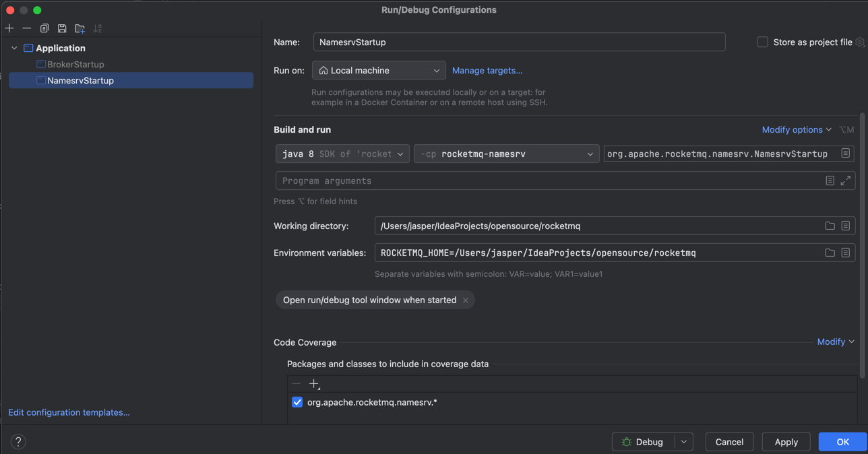Open Store as project file settings gear
Viewport: 868px width, 454px height.
click(860, 42)
